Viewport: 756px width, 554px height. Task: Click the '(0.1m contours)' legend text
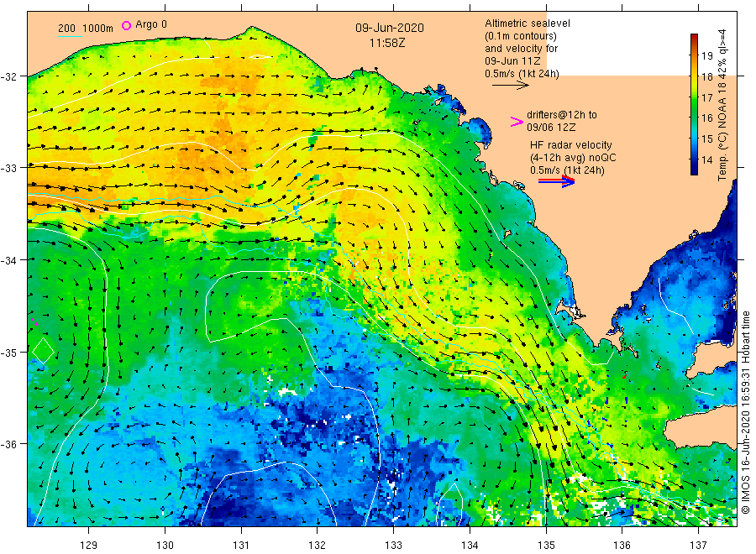(520, 36)
